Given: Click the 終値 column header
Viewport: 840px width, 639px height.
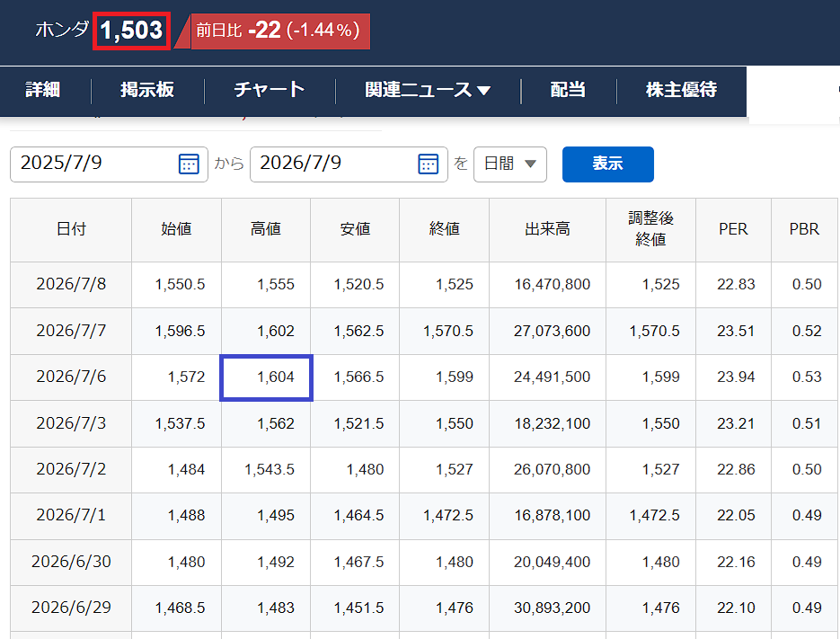Looking at the screenshot, I should click(x=444, y=229).
